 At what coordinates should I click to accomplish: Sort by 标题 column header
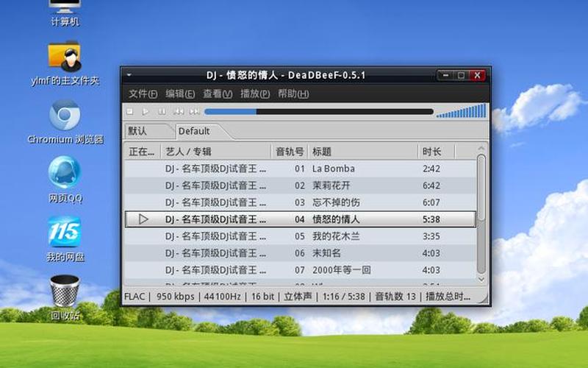tap(362, 152)
